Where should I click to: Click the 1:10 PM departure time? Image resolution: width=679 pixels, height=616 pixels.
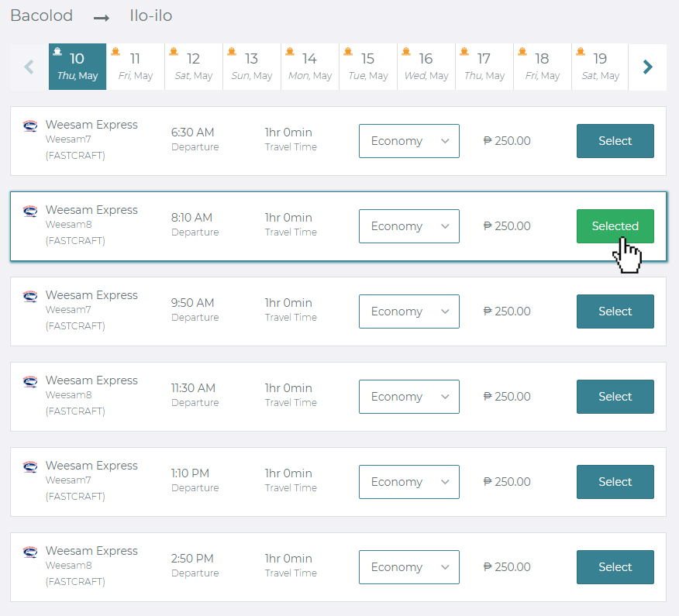click(190, 473)
